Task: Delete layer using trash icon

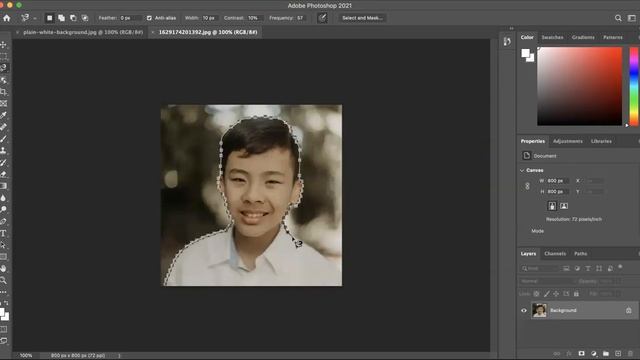Action: click(x=630, y=353)
